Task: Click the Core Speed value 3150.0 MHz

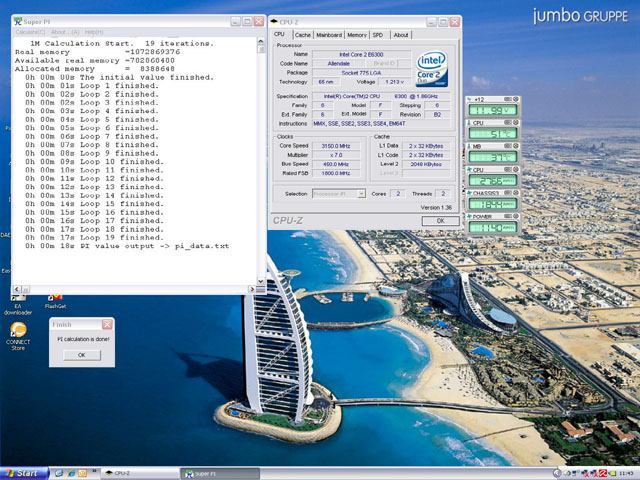Action: [x=336, y=146]
